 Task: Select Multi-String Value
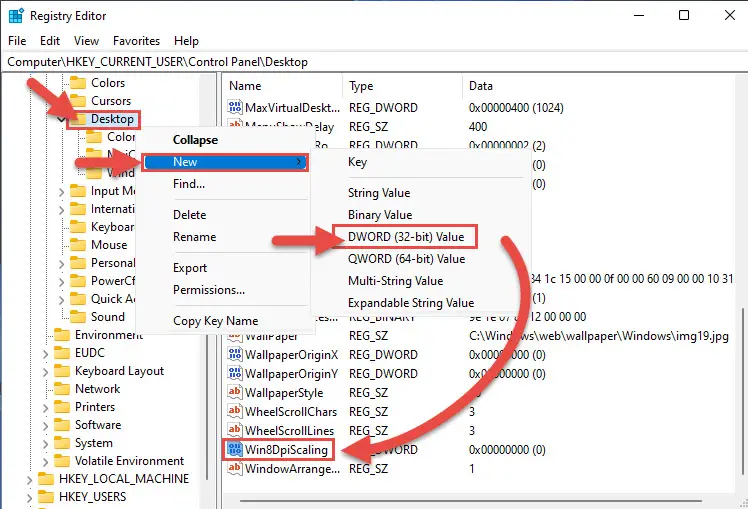pyautogui.click(x=395, y=280)
